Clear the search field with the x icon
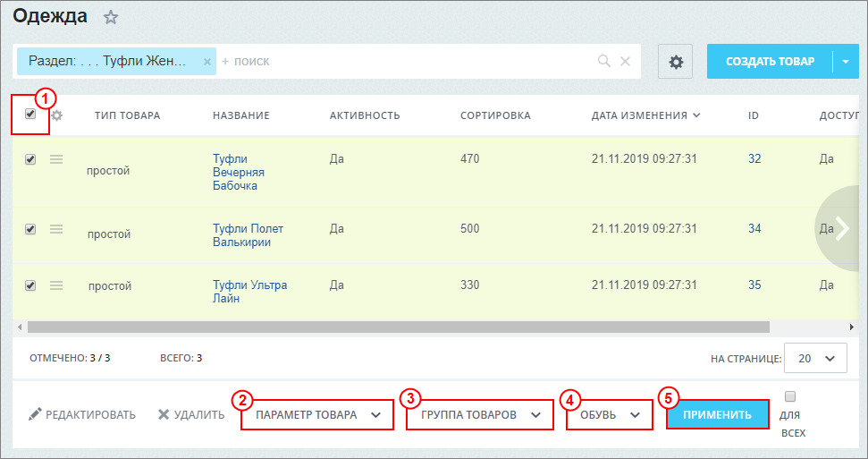Screen dimensions: 868x459 tap(626, 62)
